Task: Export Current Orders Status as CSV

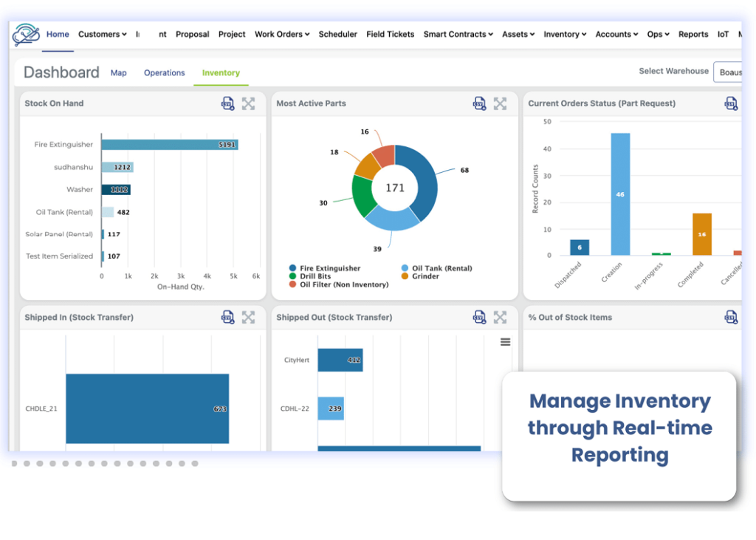Action: (x=731, y=103)
